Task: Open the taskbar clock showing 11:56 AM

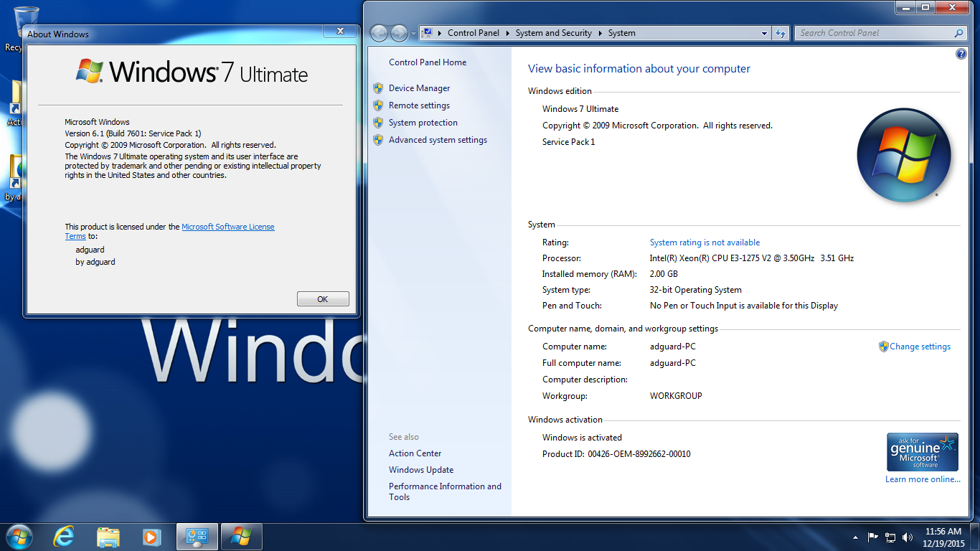Action: [x=943, y=537]
